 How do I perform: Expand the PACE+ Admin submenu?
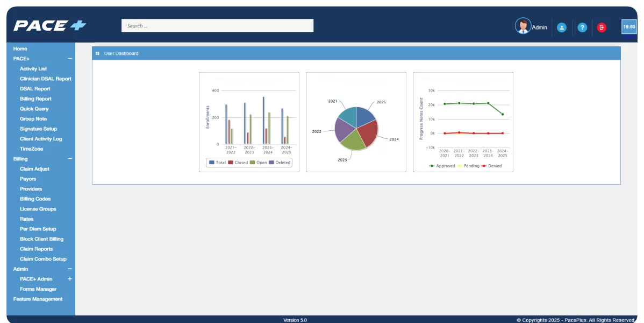70,279
